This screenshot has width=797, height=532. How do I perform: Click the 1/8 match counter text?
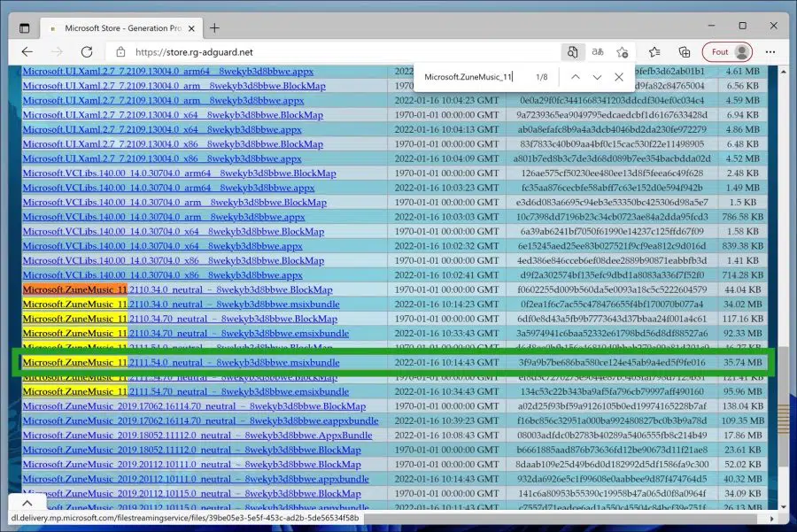[x=541, y=77]
